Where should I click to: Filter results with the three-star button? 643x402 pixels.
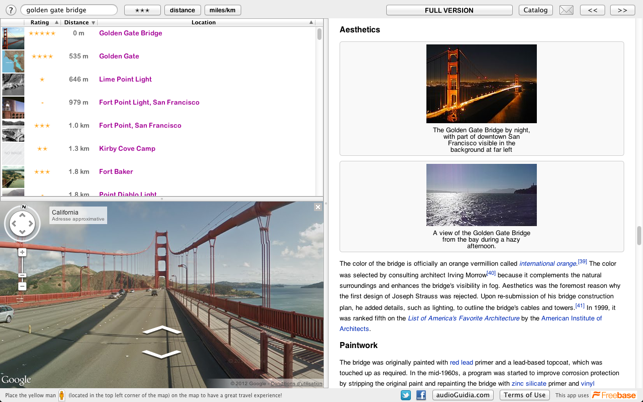[142, 10]
